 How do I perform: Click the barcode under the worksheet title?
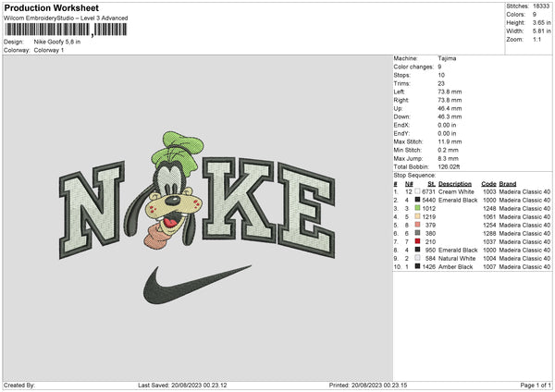click(x=66, y=30)
